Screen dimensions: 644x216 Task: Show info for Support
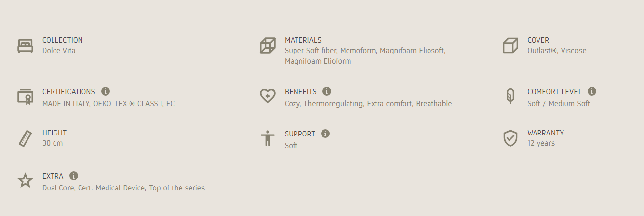click(325, 134)
